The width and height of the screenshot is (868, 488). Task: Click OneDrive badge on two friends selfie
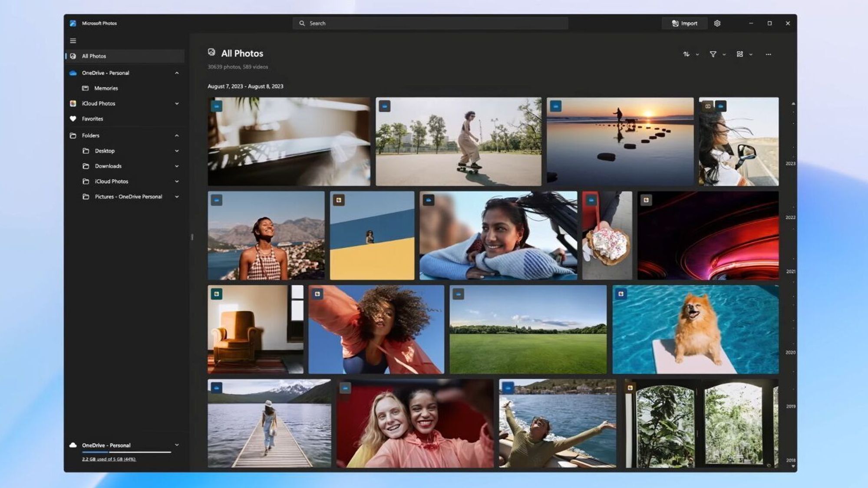click(345, 388)
